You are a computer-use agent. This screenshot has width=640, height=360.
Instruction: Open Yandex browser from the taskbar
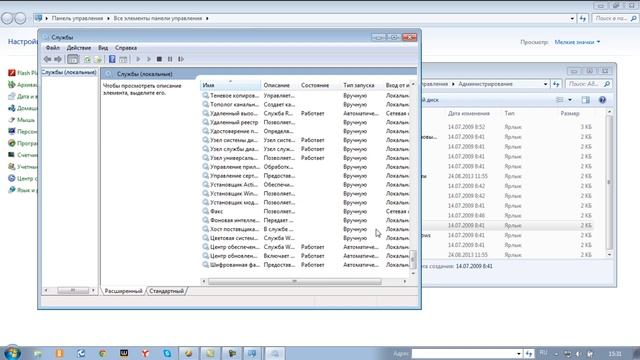tap(145, 353)
